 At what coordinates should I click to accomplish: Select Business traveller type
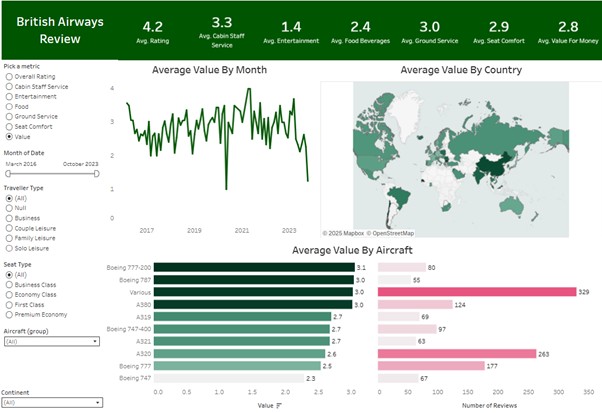click(x=9, y=218)
